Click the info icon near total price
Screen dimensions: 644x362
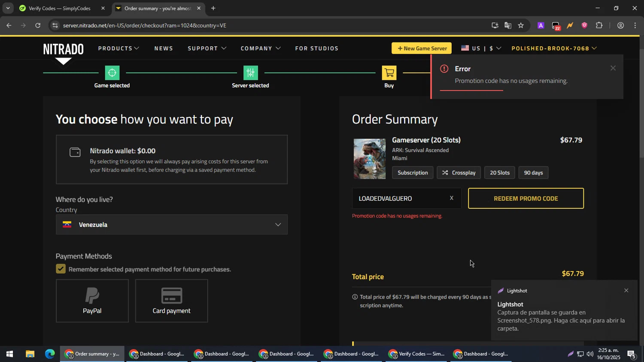tap(355, 297)
